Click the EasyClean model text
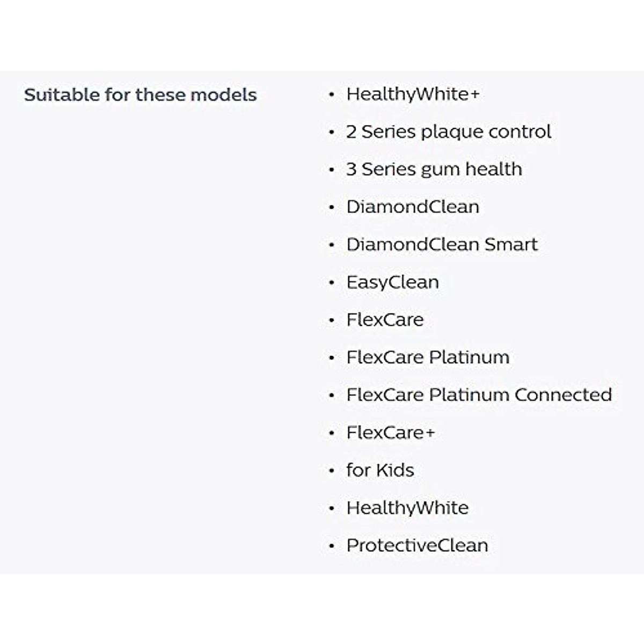Screen dimensions: 644x644 392,282
